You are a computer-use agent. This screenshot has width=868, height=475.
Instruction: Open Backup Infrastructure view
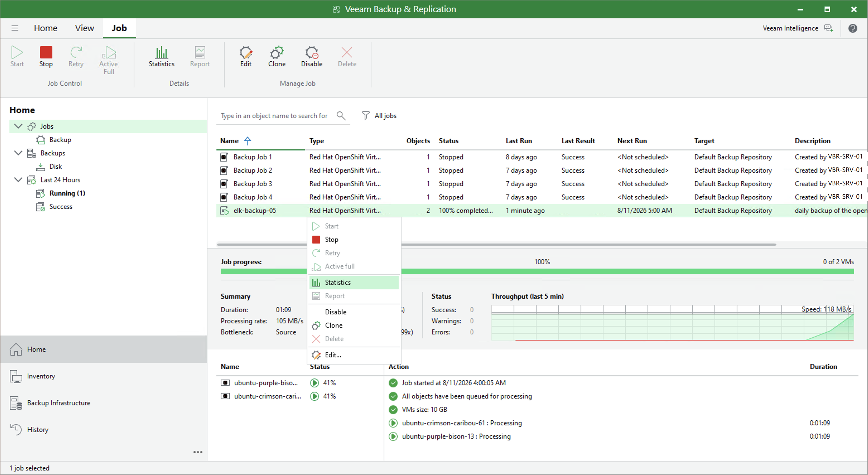104,403
